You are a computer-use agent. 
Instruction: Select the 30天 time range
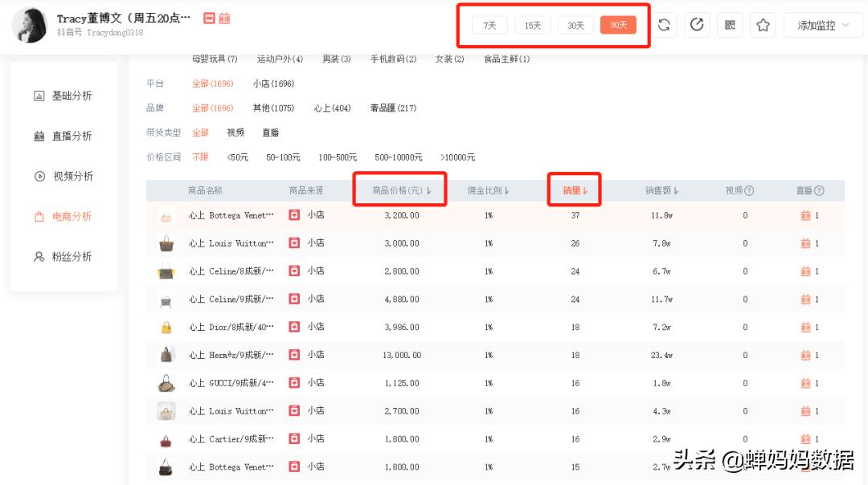575,26
